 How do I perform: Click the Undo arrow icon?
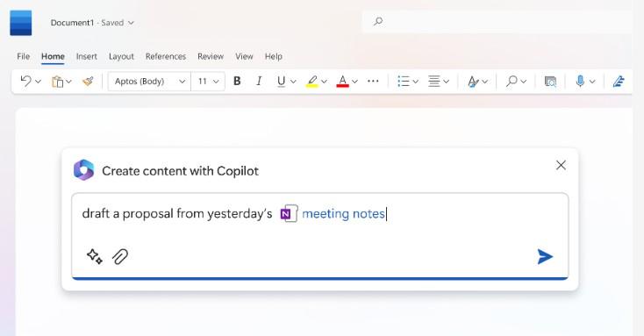[25, 81]
